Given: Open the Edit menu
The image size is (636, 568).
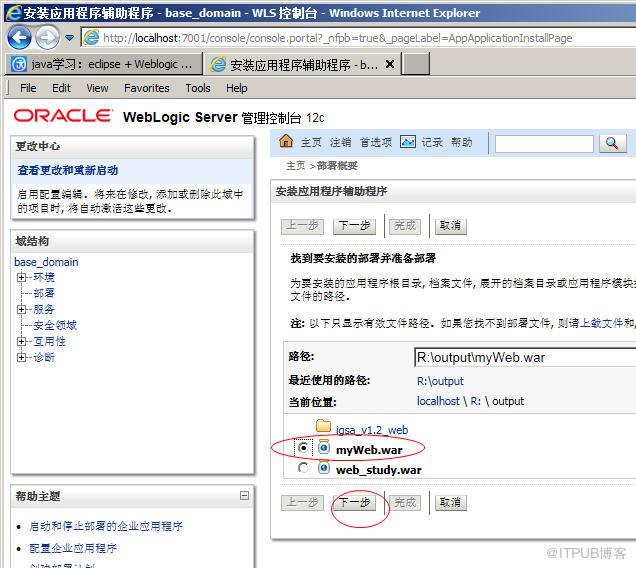Looking at the screenshot, I should tap(61, 88).
